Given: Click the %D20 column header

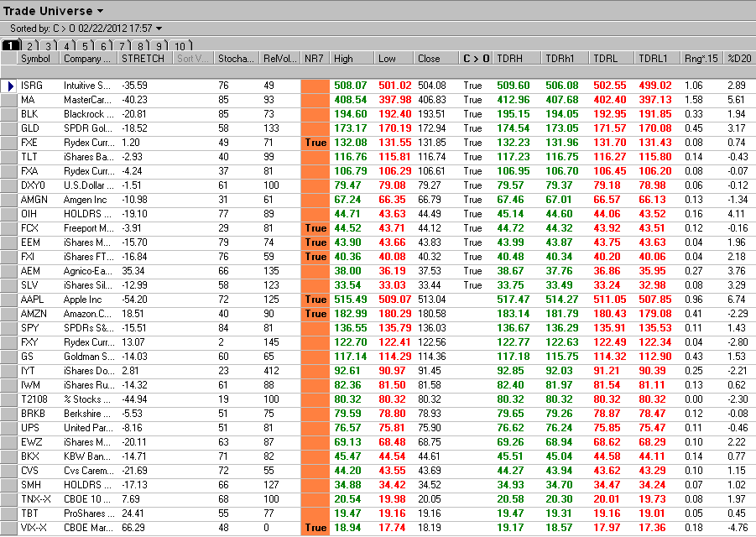Looking at the screenshot, I should [x=739, y=59].
